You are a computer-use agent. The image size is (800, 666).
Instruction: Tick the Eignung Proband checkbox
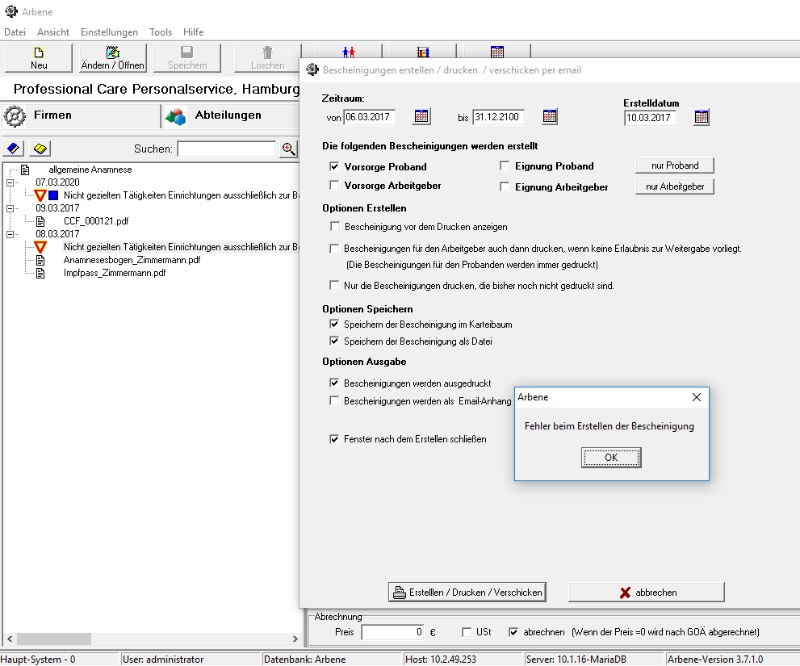[506, 166]
